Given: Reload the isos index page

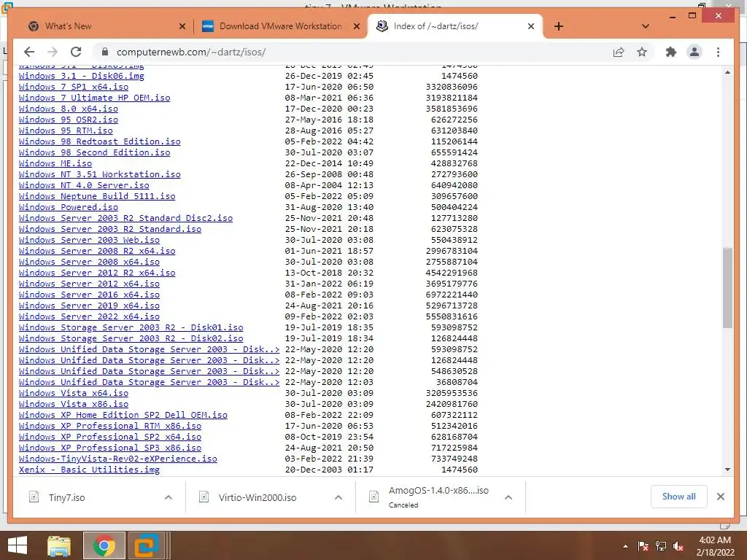Looking at the screenshot, I should 76,52.
